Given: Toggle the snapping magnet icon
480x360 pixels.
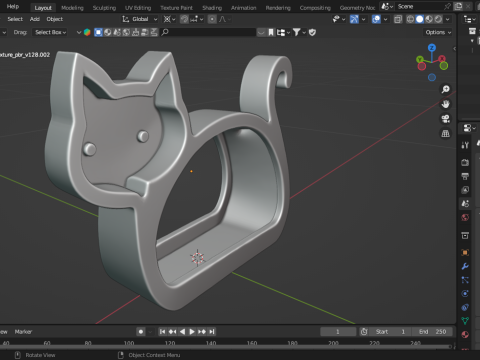Looking at the screenshot, I should (184, 19).
